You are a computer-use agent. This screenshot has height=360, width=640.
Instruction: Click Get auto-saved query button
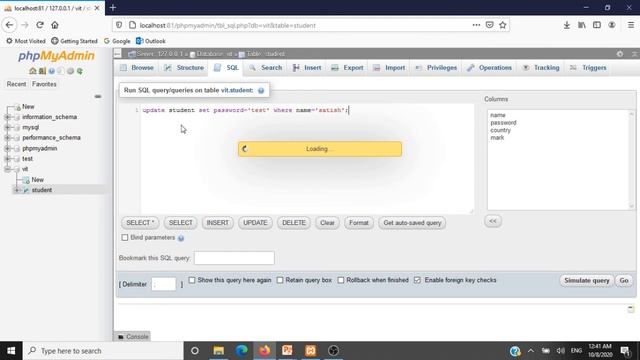click(412, 223)
